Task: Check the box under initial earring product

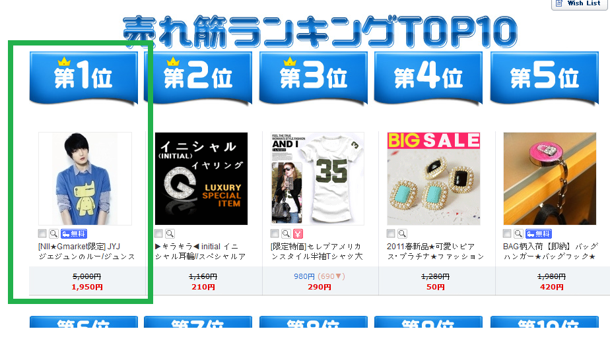Action: [x=158, y=233]
